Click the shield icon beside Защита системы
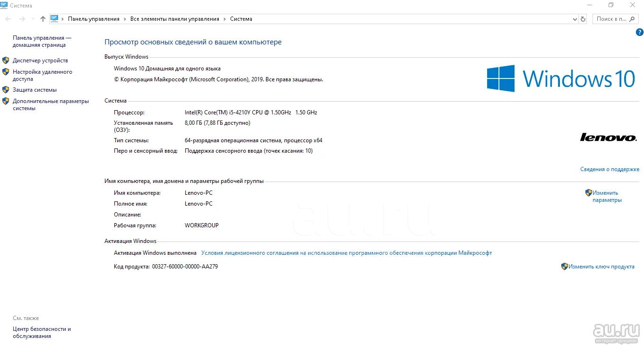 coord(6,90)
